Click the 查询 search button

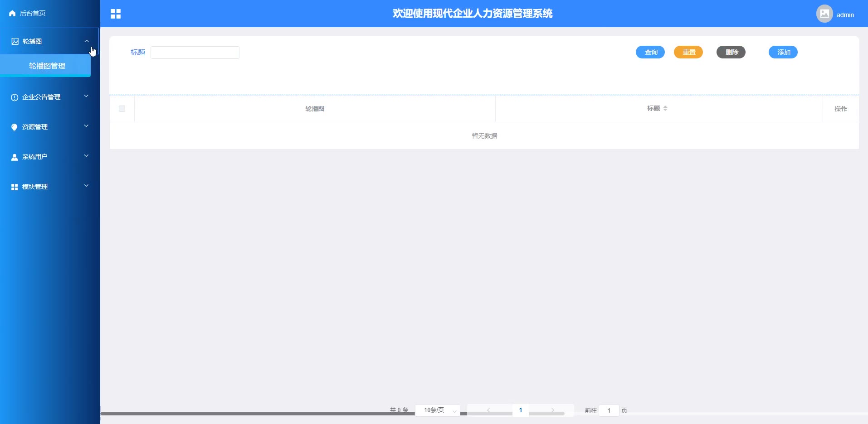[x=650, y=52]
